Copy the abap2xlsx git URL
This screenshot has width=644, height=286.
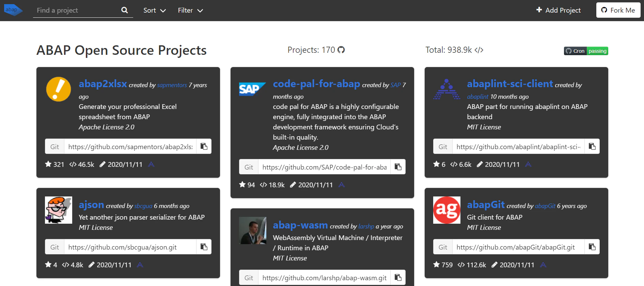point(204,146)
